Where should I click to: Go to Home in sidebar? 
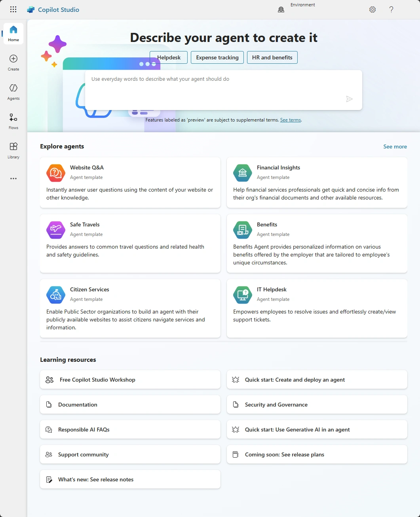[x=13, y=33]
